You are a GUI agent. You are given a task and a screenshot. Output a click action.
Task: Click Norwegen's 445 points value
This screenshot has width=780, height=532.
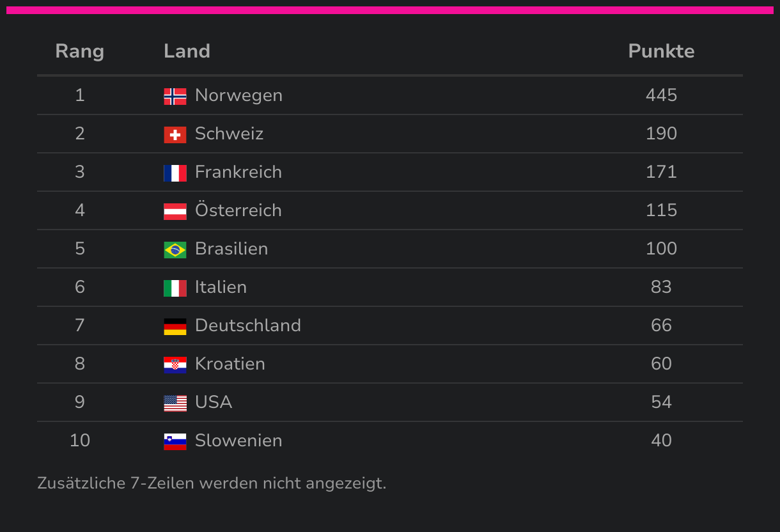tap(661, 95)
